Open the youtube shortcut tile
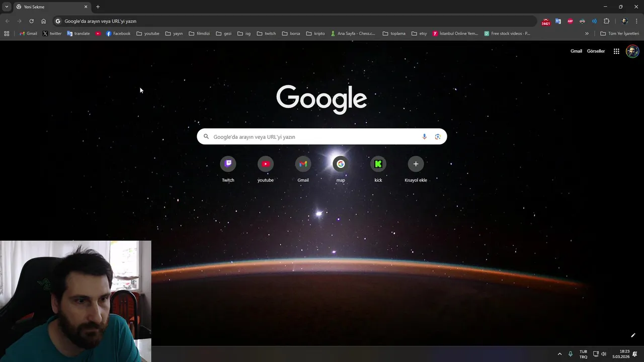Viewport: 644px width, 362px height. [x=266, y=170]
